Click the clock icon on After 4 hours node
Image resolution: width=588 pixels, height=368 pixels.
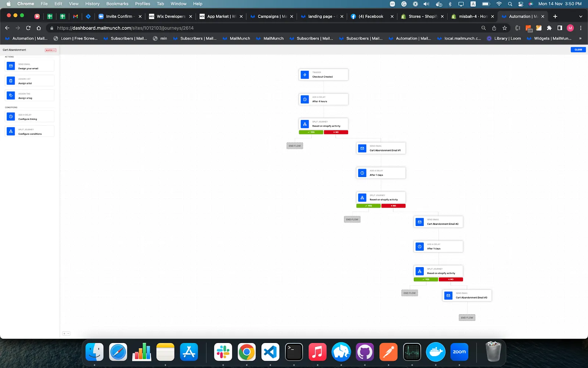pyautogui.click(x=305, y=99)
